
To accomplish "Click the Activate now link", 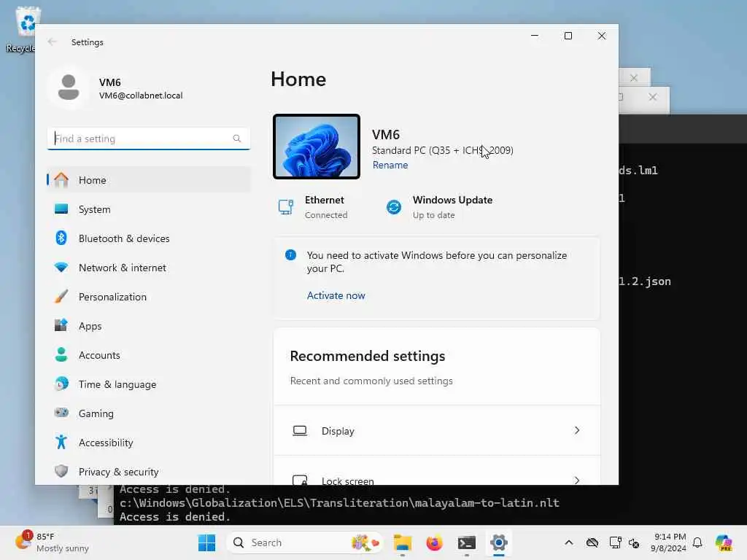I will point(336,295).
